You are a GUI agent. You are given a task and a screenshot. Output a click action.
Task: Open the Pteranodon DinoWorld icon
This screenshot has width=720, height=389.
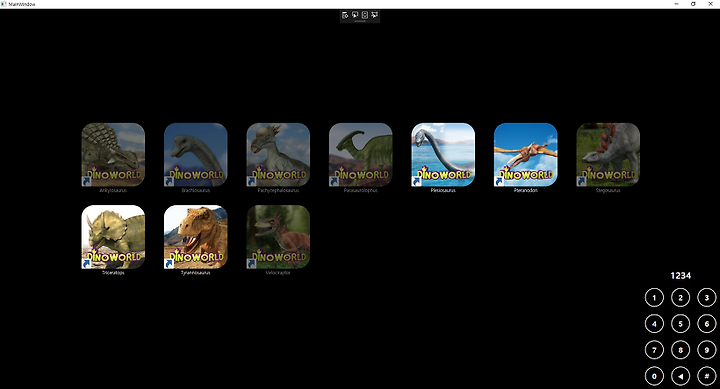(526, 154)
